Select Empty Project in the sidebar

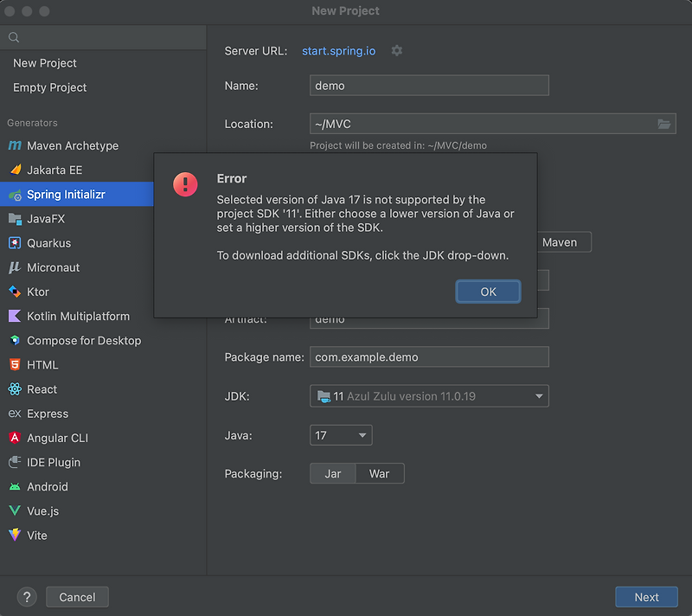tap(50, 87)
